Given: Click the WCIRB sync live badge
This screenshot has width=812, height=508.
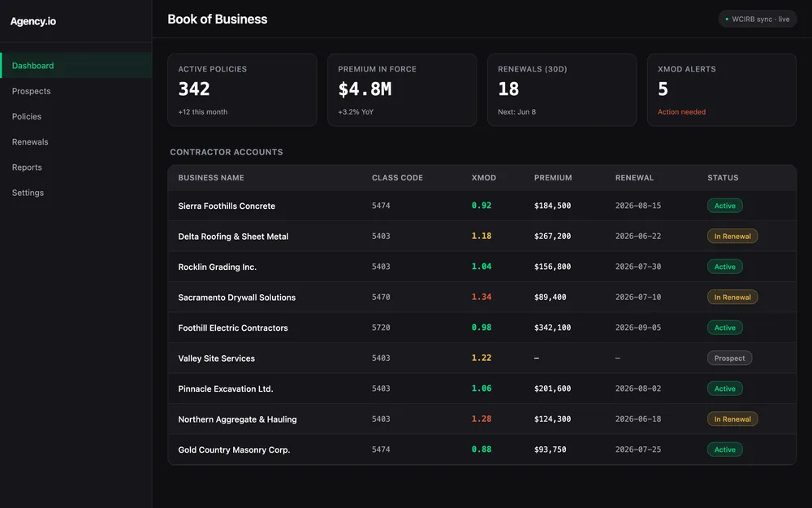Looking at the screenshot, I should (757, 20).
